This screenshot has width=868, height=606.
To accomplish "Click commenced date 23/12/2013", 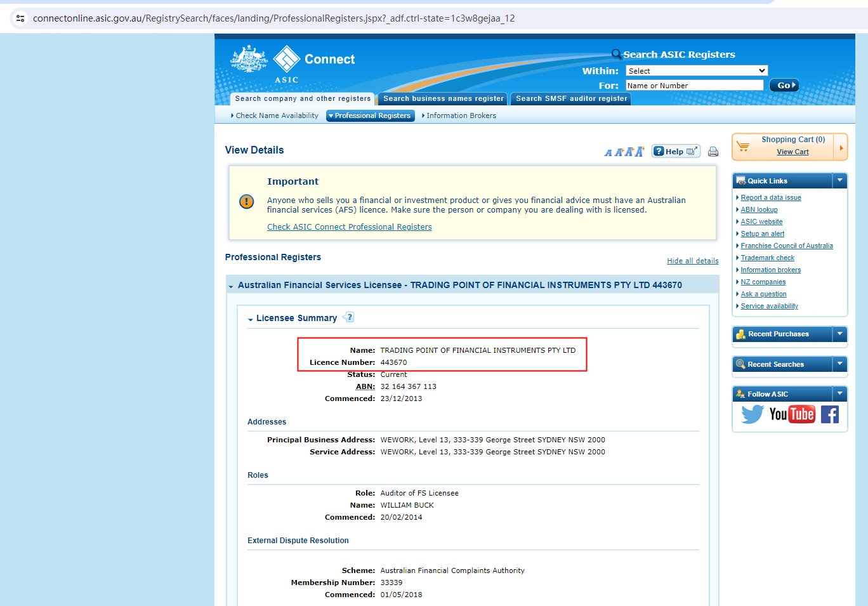I will point(402,399).
